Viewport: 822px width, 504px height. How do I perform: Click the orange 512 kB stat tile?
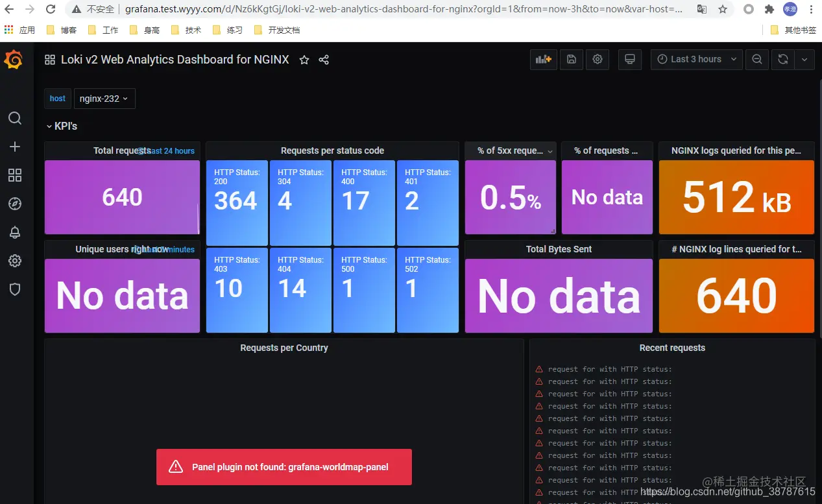[736, 197]
